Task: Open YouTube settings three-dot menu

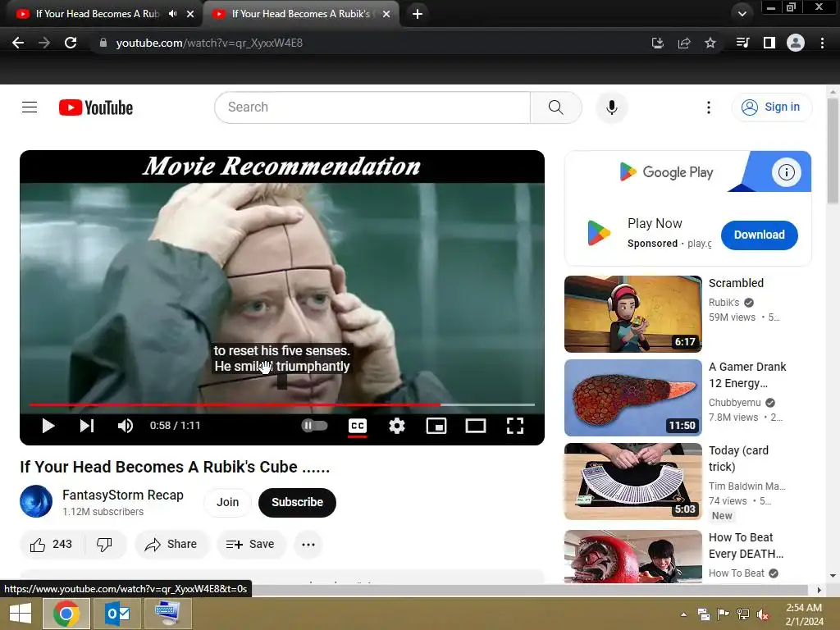Action: [708, 107]
